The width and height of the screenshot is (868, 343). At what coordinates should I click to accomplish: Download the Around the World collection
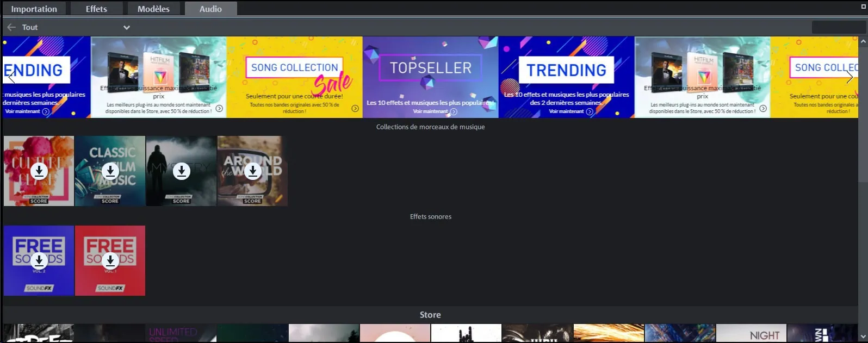tap(252, 171)
